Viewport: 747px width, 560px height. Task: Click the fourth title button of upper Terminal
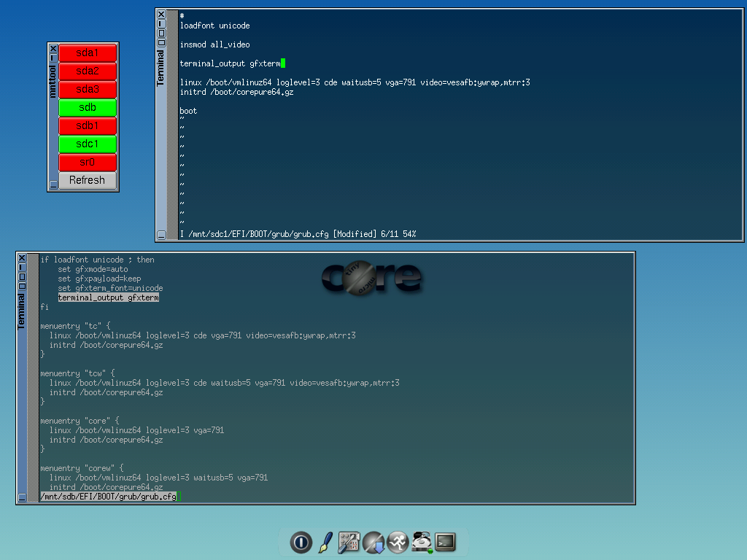coord(161,42)
